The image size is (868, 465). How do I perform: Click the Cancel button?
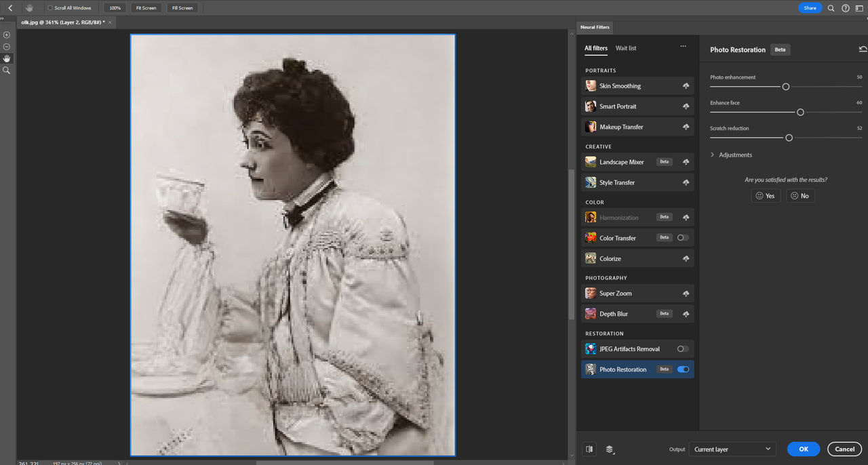tap(845, 449)
